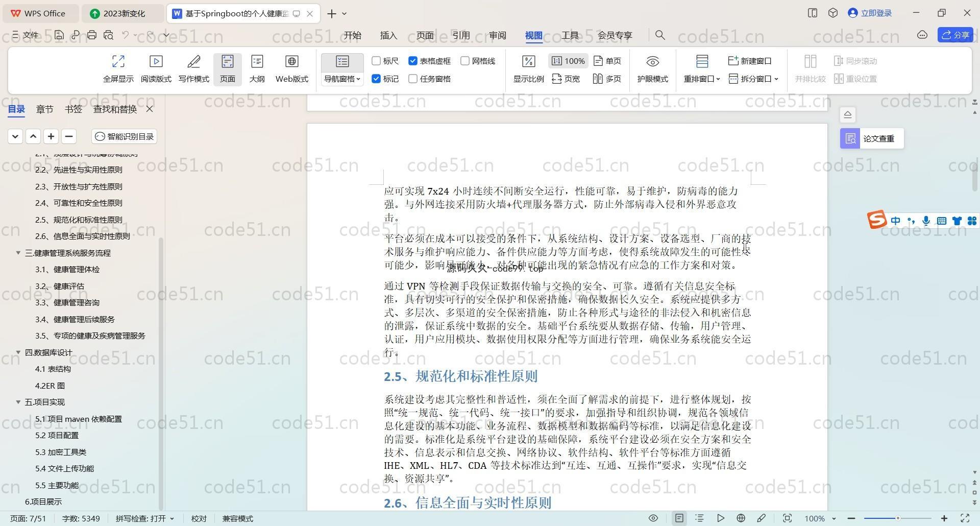Open a new window (新建窗口)
Image resolution: width=980 pixels, height=526 pixels.
tap(749, 61)
